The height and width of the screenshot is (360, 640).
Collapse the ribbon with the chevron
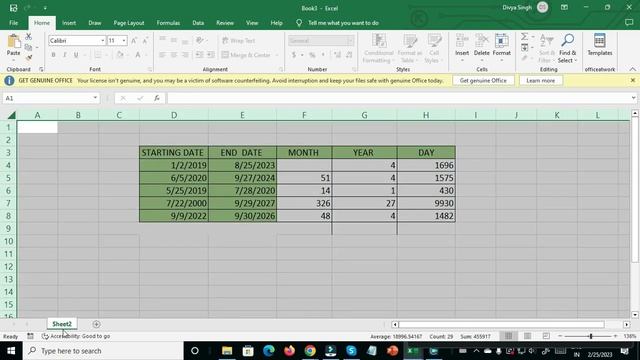click(632, 69)
